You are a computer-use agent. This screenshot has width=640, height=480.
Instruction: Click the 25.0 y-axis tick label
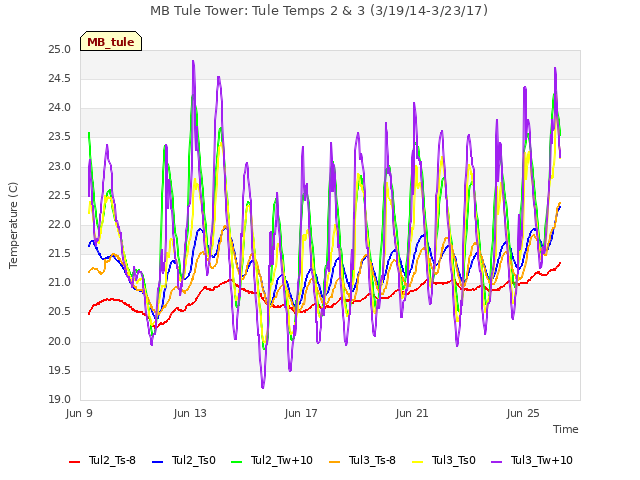click(60, 50)
